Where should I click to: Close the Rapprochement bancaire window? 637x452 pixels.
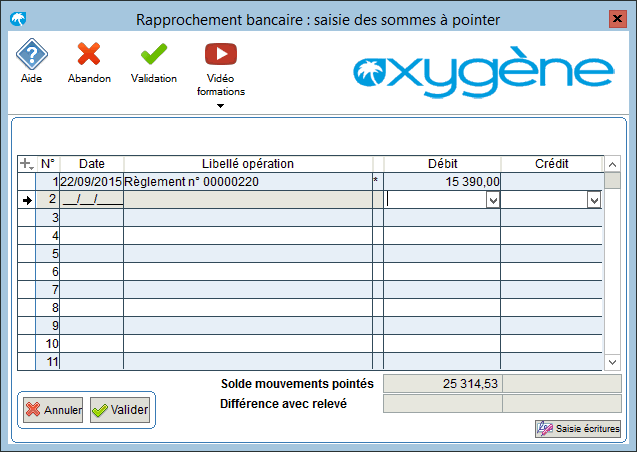(x=618, y=19)
